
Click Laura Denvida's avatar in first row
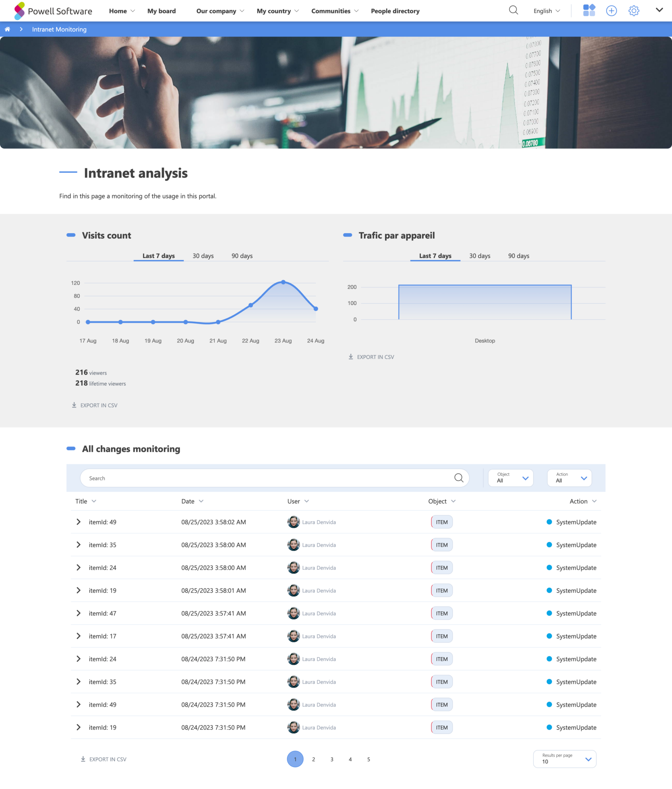(293, 522)
